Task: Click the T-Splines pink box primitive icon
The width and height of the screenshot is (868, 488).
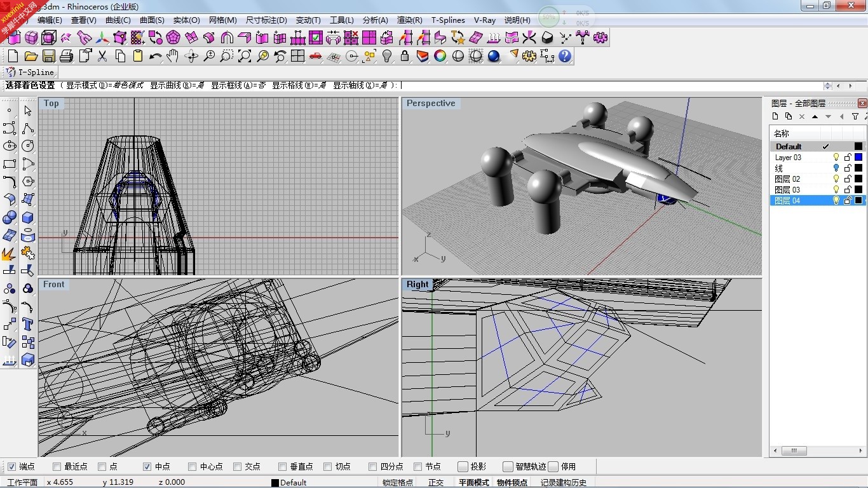Action: click(31, 37)
